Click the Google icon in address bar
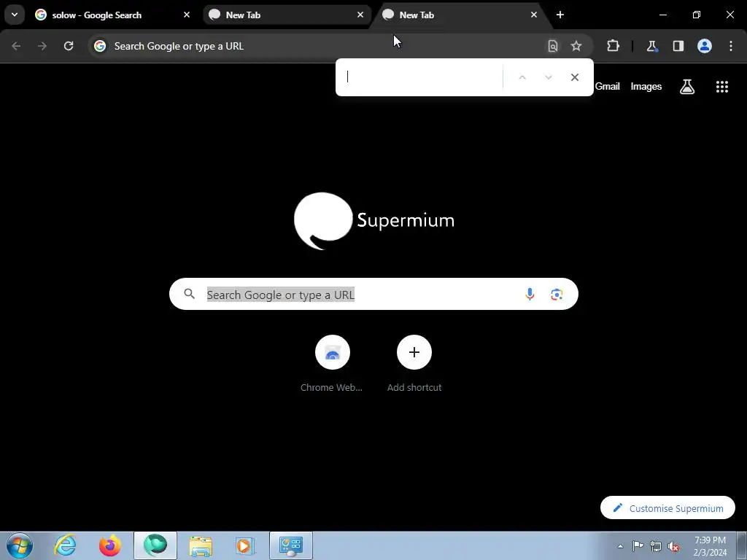The image size is (747, 560). [100, 46]
